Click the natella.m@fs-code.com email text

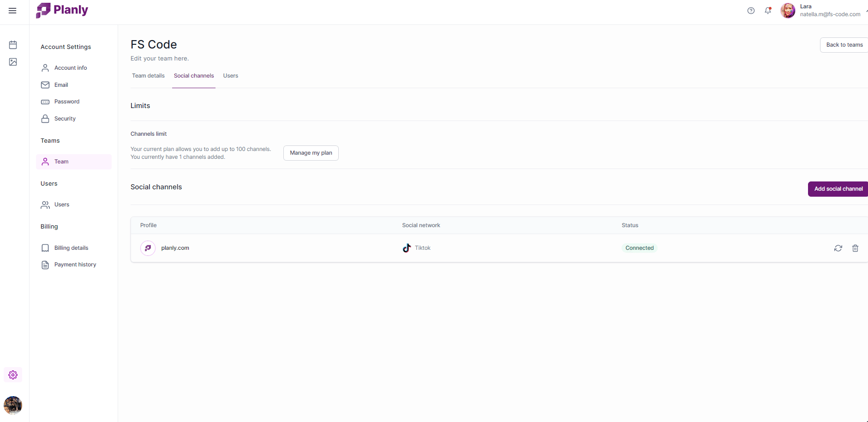click(x=830, y=14)
